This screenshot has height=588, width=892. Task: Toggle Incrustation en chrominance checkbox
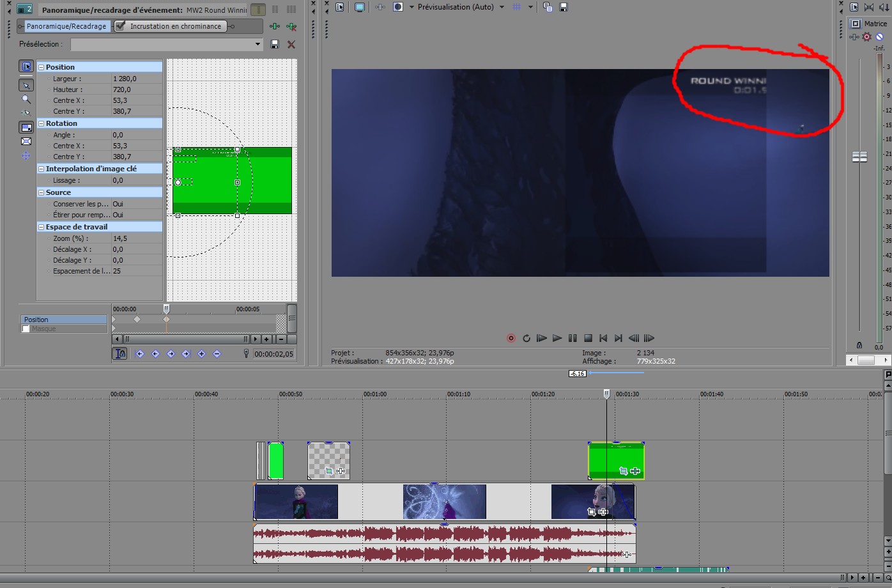pos(120,26)
